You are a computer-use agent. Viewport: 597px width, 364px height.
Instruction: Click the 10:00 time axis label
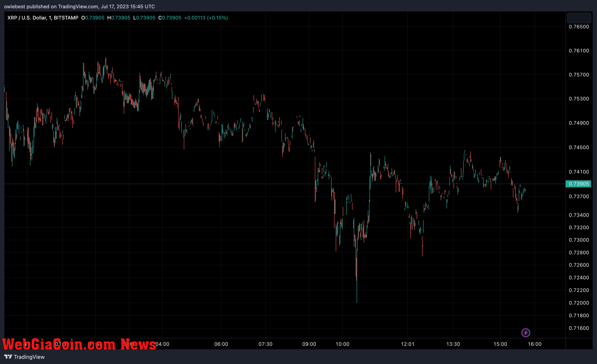coord(342,344)
